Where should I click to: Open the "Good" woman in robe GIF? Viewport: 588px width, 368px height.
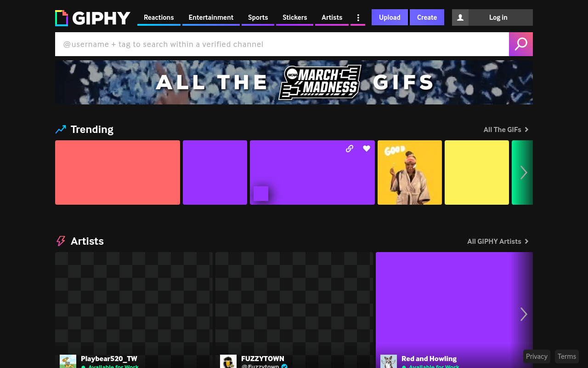pyautogui.click(x=410, y=172)
